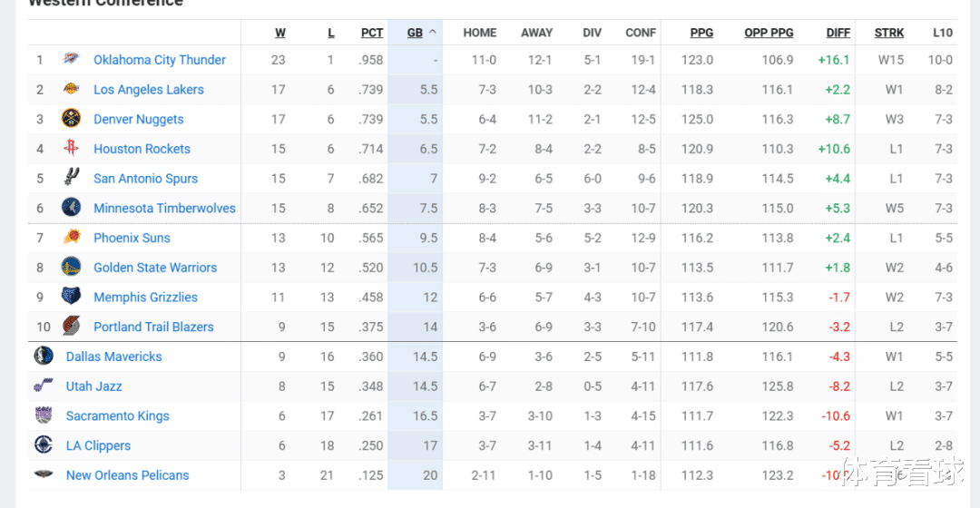Click the Sacramento Kings logo icon
This screenshot has width=980, height=508.
coord(44,416)
